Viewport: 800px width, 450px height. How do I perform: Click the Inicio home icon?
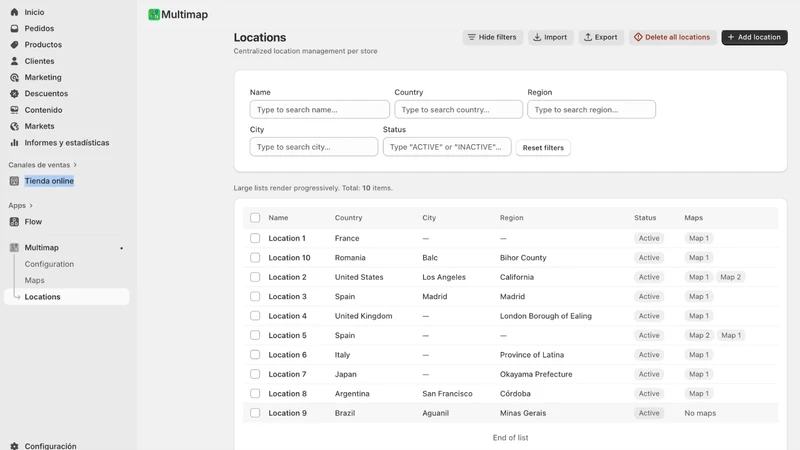[x=14, y=12]
